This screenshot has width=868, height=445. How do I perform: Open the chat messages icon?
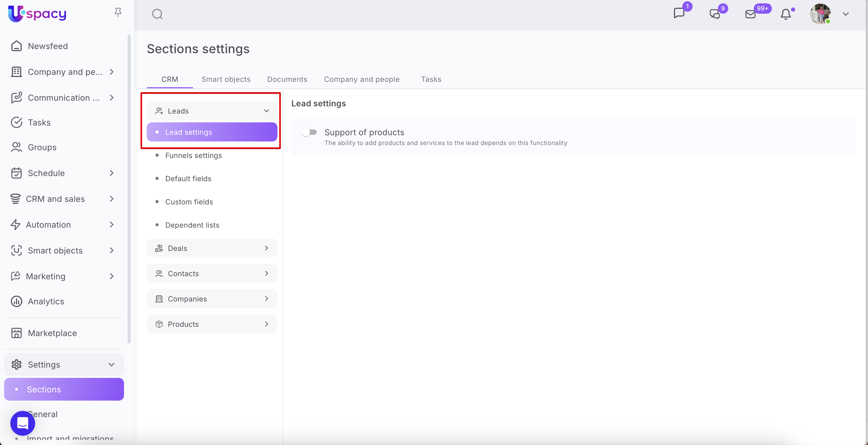click(679, 14)
